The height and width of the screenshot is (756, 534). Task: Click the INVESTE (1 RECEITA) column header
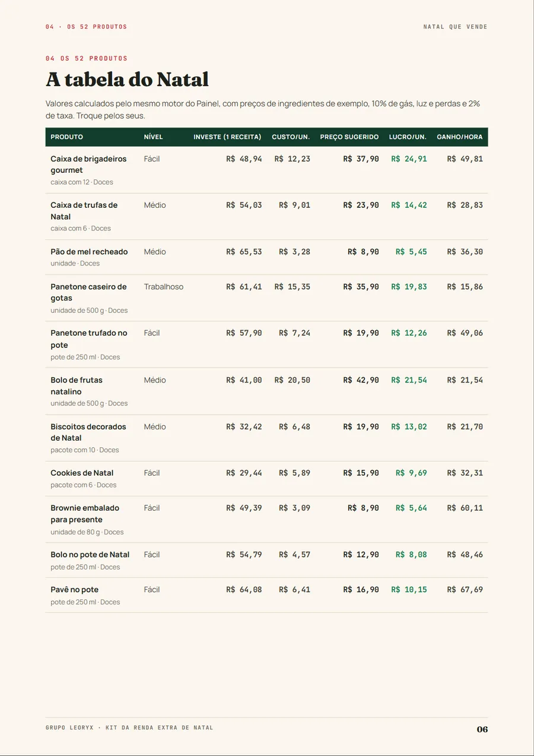pos(227,137)
